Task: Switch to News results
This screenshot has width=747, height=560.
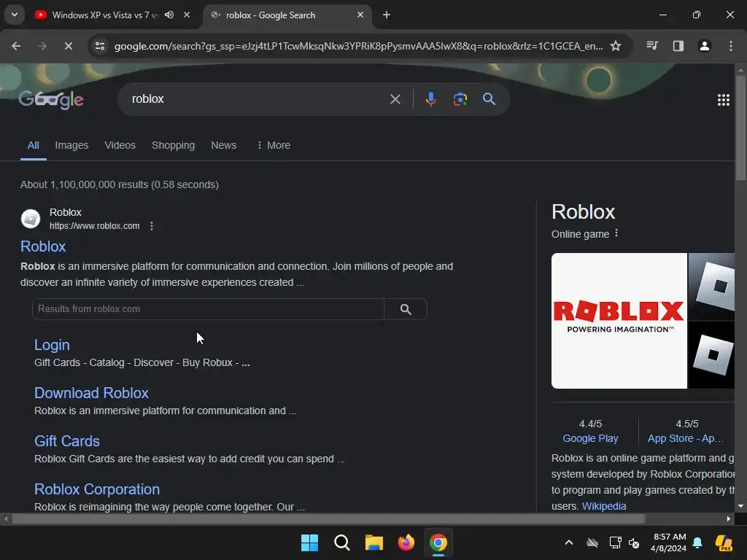Action: pyautogui.click(x=223, y=145)
